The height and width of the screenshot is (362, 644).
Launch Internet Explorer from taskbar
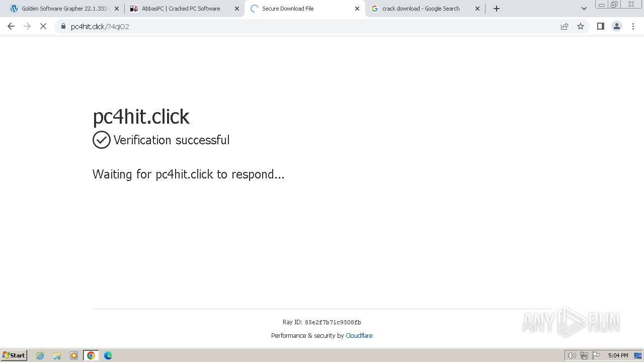pos(40,355)
